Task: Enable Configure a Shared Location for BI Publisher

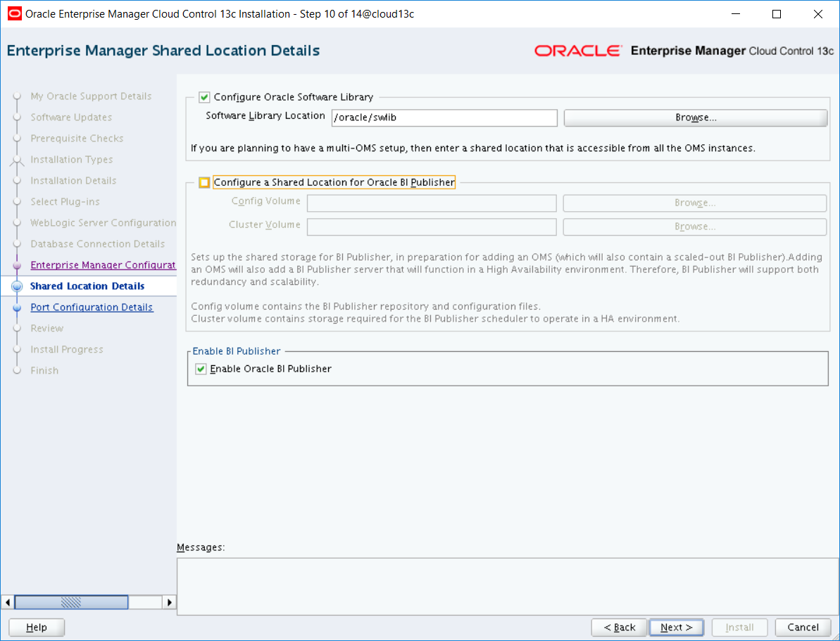Action: [204, 183]
